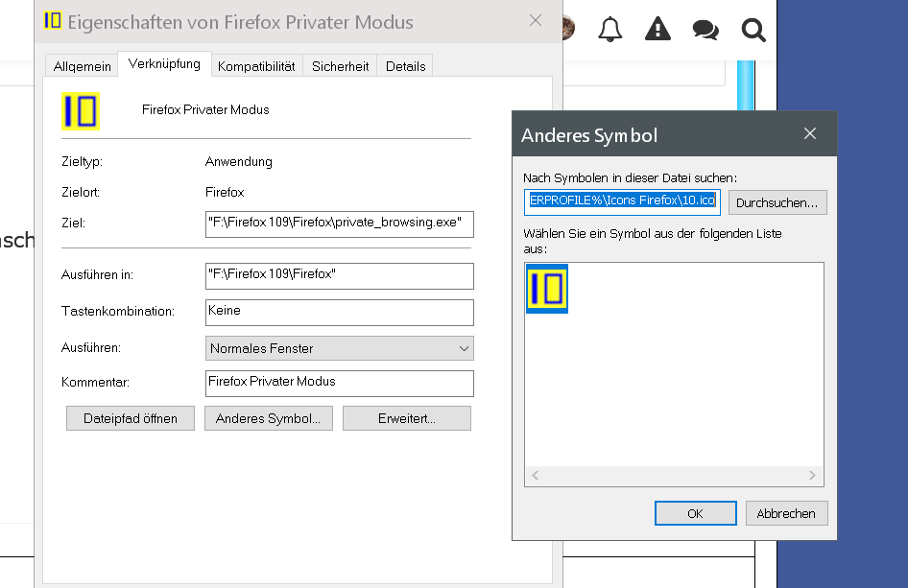Confirm with OK in Anderes Symbol dialog

point(696,513)
